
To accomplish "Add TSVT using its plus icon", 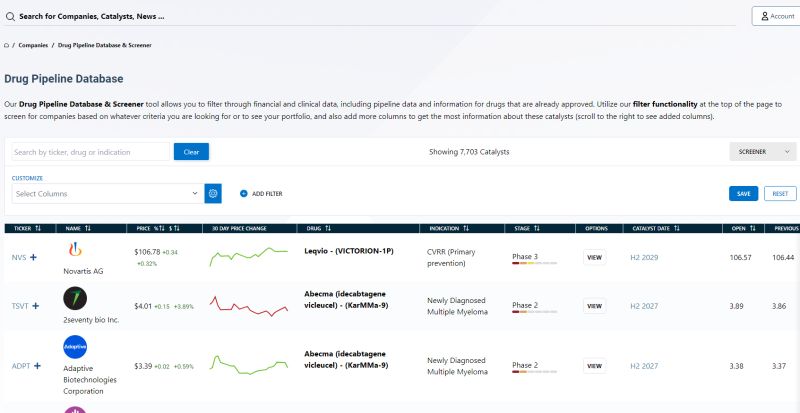I will pos(37,305).
